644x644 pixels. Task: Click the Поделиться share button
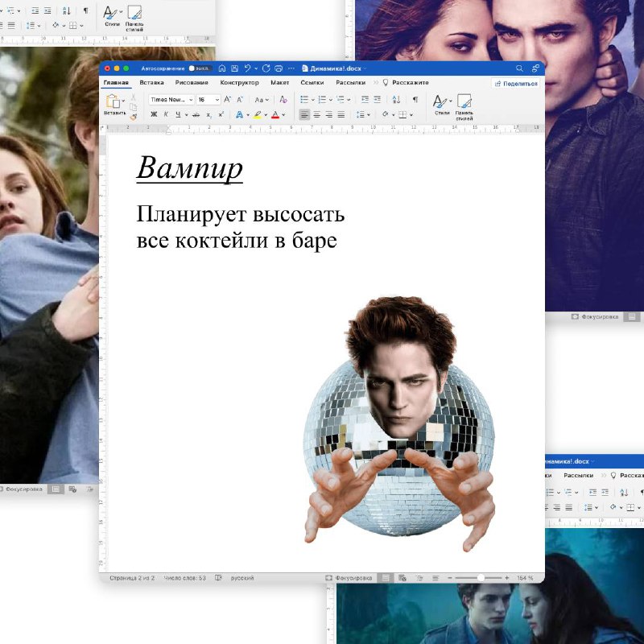pyautogui.click(x=516, y=84)
